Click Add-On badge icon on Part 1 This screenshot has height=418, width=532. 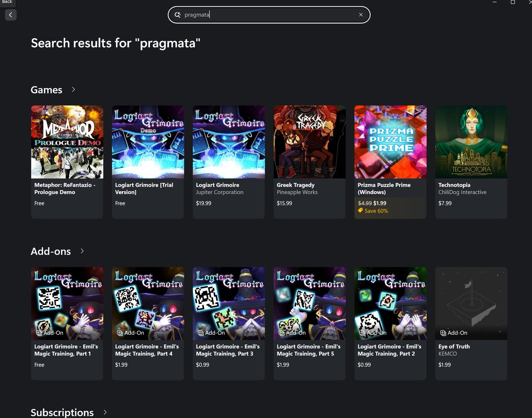39,333
